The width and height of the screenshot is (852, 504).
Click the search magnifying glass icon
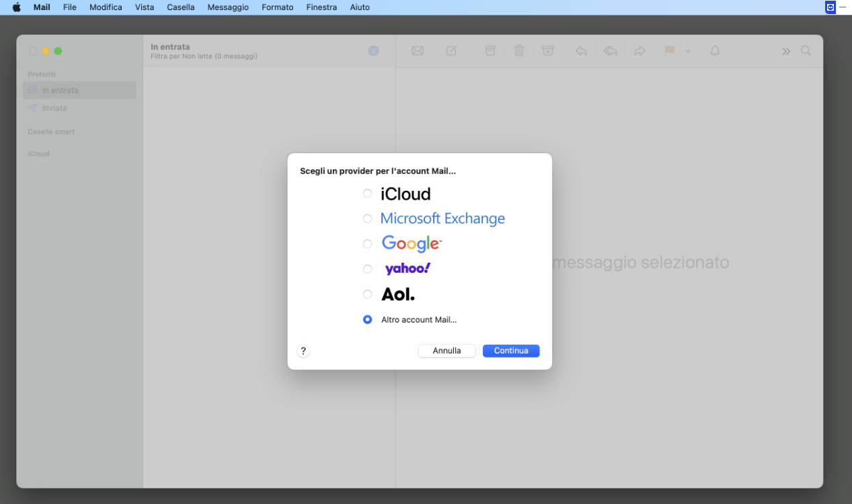click(x=806, y=51)
